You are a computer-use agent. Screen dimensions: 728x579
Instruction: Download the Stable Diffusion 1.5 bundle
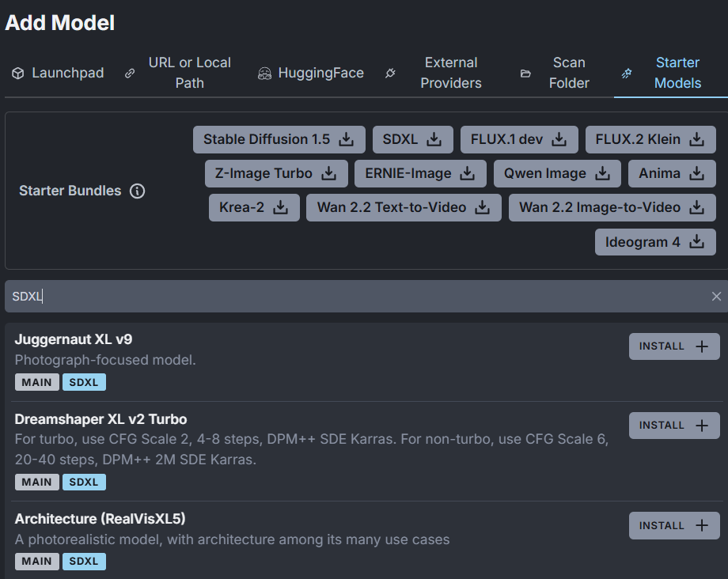pyautogui.click(x=279, y=139)
